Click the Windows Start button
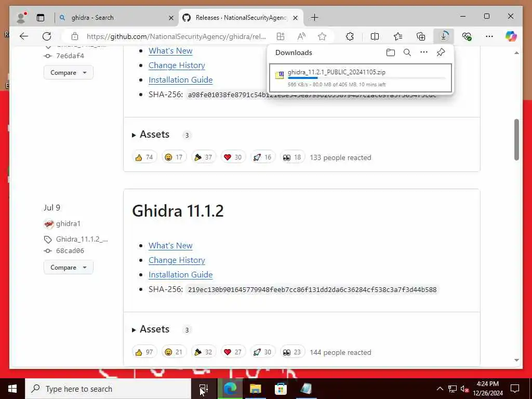 12,389
